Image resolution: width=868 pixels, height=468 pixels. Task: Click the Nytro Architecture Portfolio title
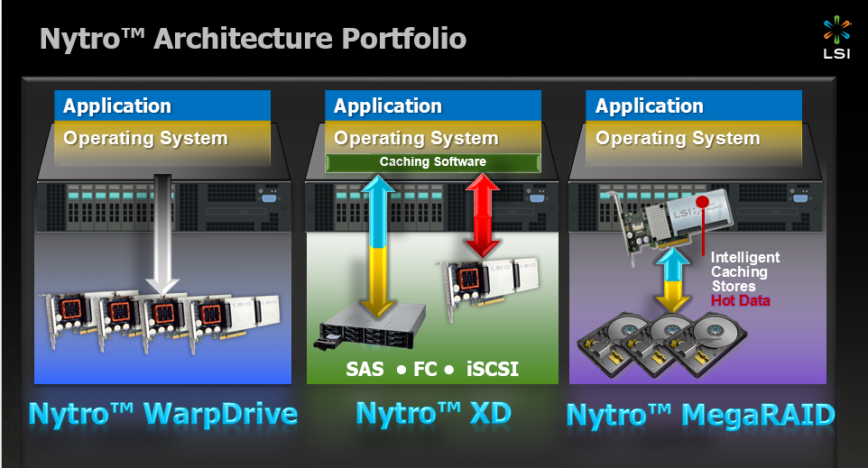click(254, 39)
